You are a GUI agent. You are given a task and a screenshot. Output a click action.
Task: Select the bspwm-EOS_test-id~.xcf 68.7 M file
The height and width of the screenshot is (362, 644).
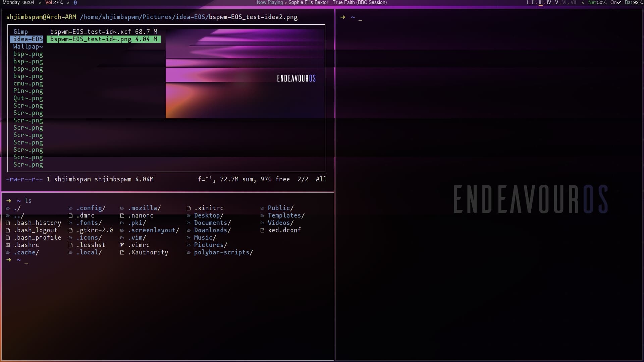pyautogui.click(x=104, y=32)
